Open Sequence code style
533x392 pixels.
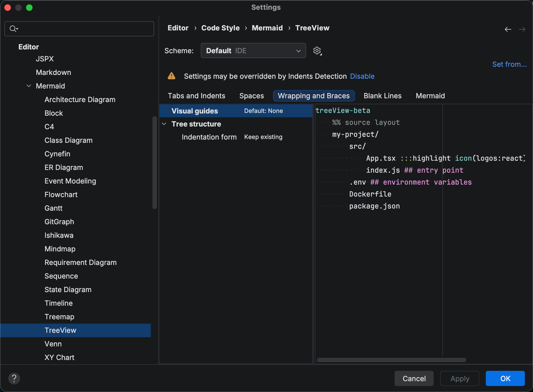pyautogui.click(x=61, y=276)
